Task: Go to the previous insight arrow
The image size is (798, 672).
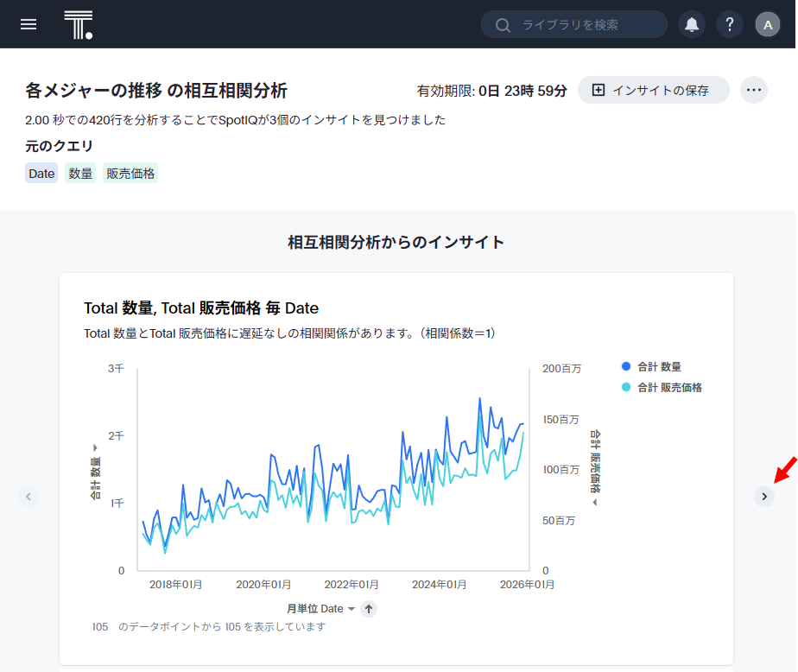Action: [28, 497]
